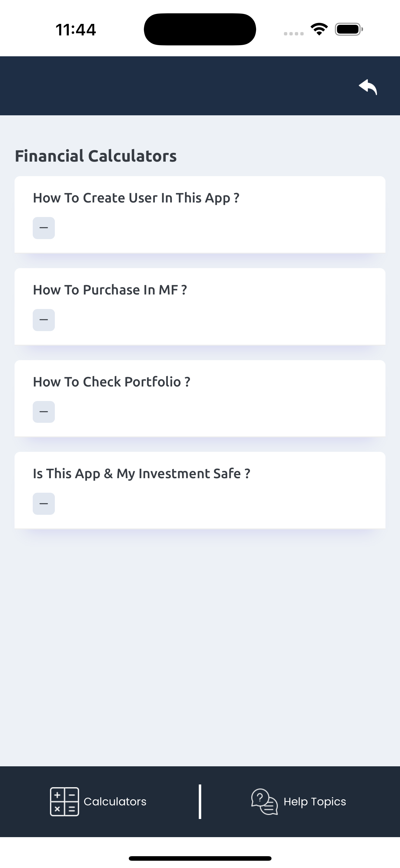The width and height of the screenshot is (400, 868).
Task: Collapse 'How To Create User In This App' answer
Action: pos(44,228)
